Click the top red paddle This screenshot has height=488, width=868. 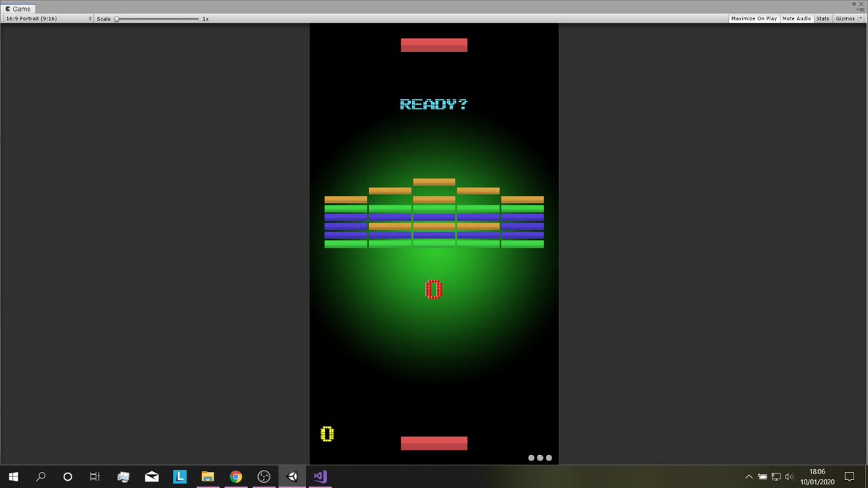tap(434, 45)
